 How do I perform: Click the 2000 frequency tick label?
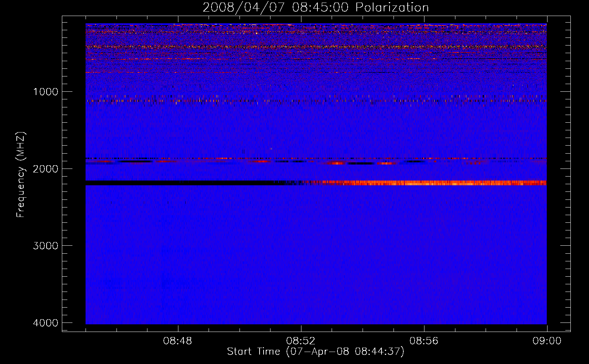click(46, 169)
